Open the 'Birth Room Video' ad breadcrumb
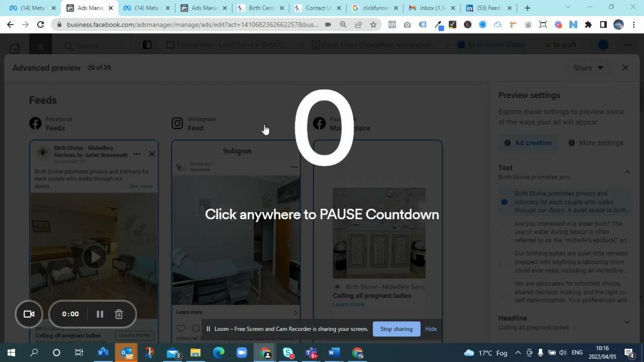Image resolution: width=644 pixels, height=362 pixels. point(491,45)
